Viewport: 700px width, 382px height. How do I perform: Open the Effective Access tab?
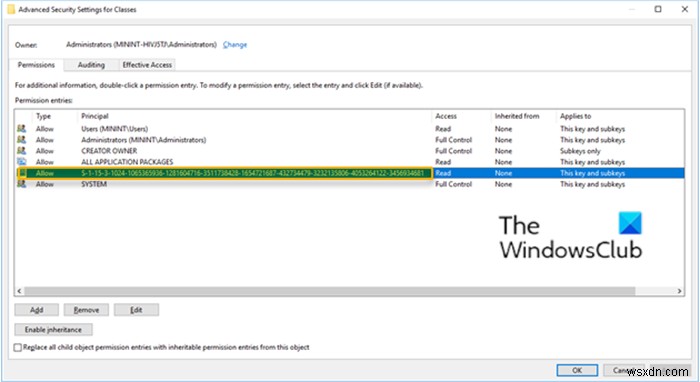(147, 65)
